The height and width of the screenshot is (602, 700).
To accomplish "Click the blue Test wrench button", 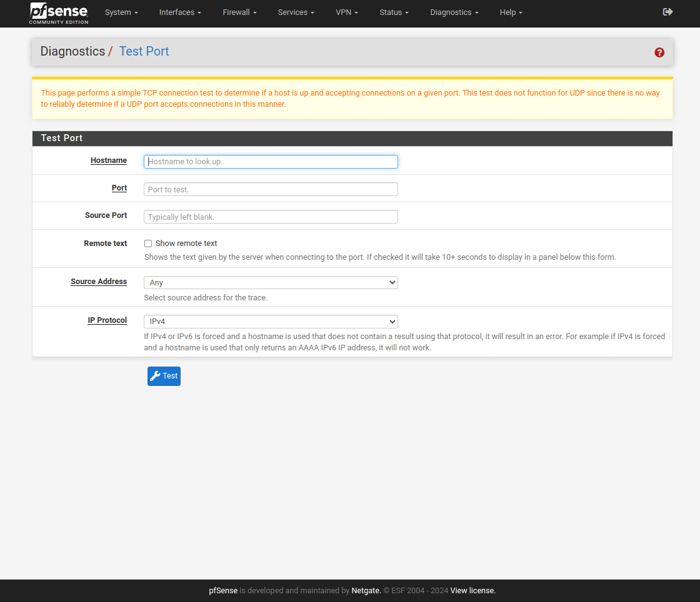I will click(164, 376).
